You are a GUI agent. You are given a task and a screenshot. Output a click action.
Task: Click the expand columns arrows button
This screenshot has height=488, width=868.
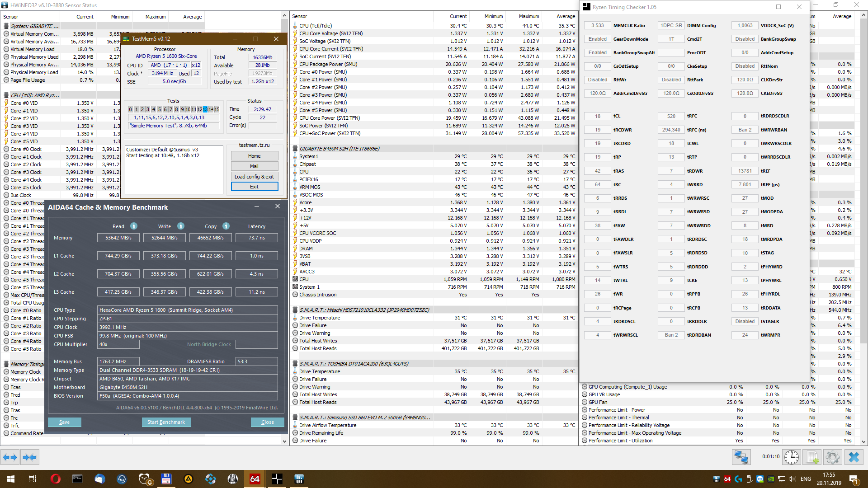click(10, 457)
